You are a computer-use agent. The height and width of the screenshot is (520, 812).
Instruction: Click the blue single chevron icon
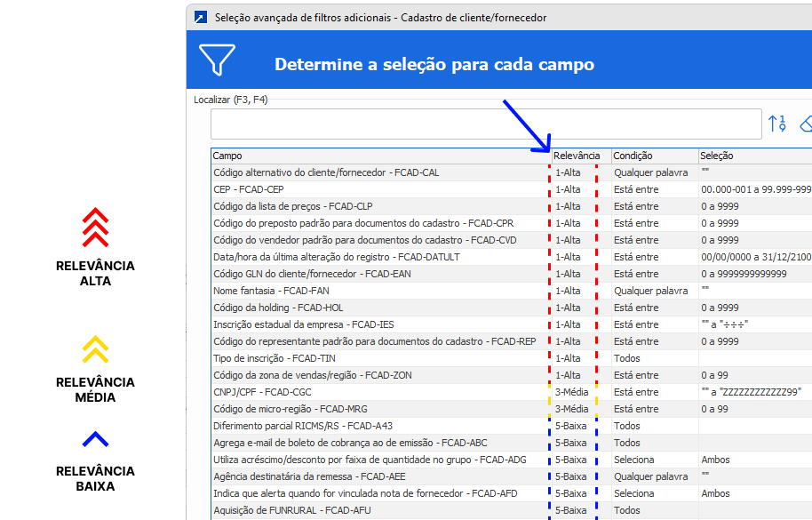click(x=95, y=439)
